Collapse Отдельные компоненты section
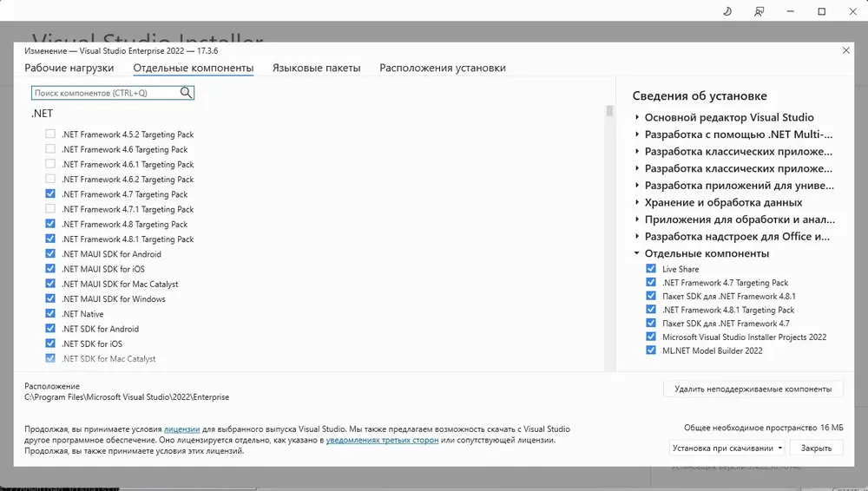Viewport: 868px width, 491px height. [637, 253]
